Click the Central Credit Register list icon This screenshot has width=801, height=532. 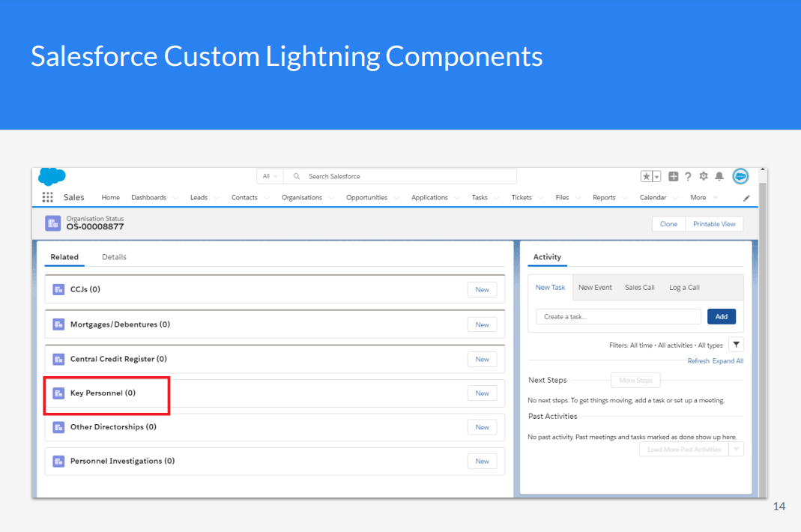(x=58, y=359)
